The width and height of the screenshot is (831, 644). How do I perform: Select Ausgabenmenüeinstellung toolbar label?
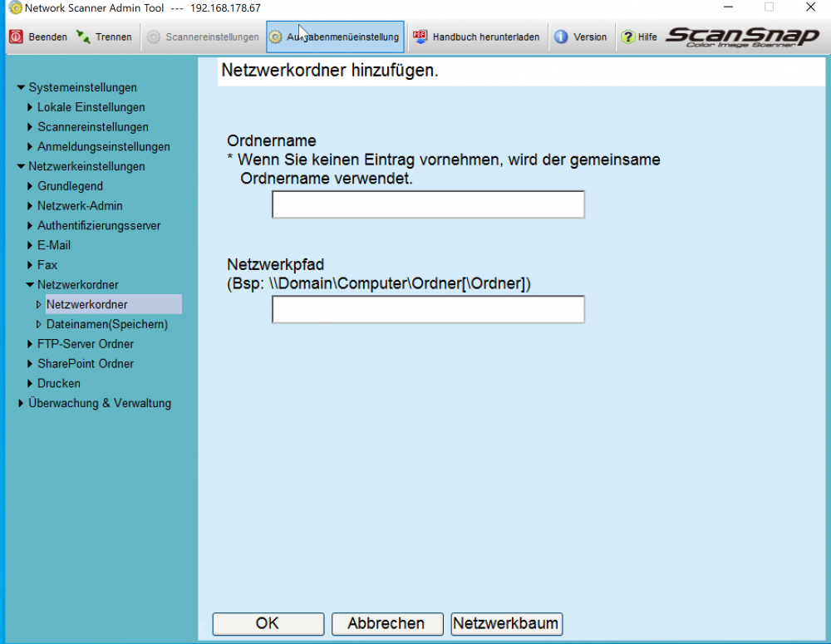343,37
